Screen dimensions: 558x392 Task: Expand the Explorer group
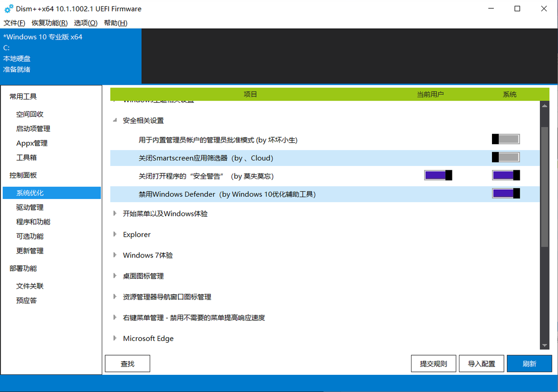(115, 234)
